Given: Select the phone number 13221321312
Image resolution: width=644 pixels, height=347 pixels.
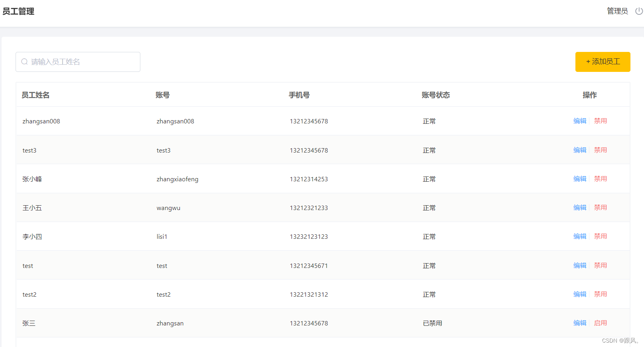Looking at the screenshot, I should pyautogui.click(x=309, y=295).
